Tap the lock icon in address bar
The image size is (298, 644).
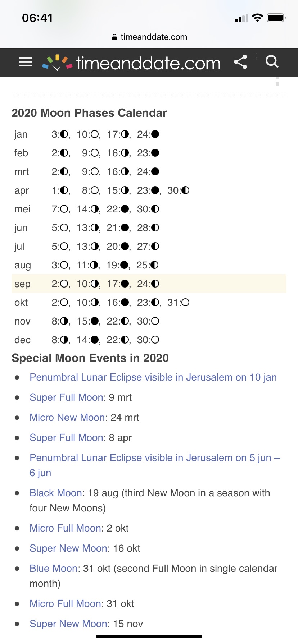tap(114, 37)
